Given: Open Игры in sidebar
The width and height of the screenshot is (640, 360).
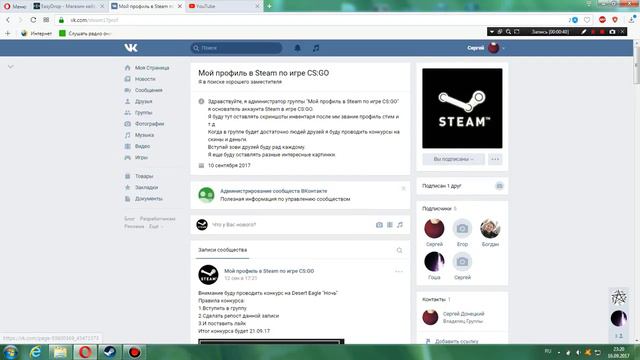Looking at the screenshot, I should 136,157.
